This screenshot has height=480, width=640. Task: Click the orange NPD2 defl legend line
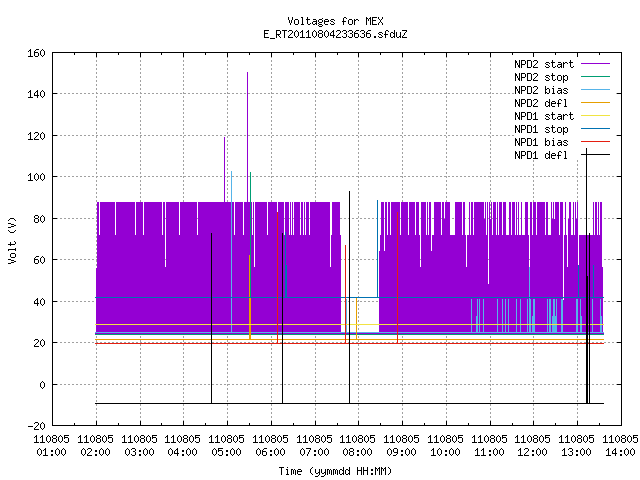tap(596, 102)
